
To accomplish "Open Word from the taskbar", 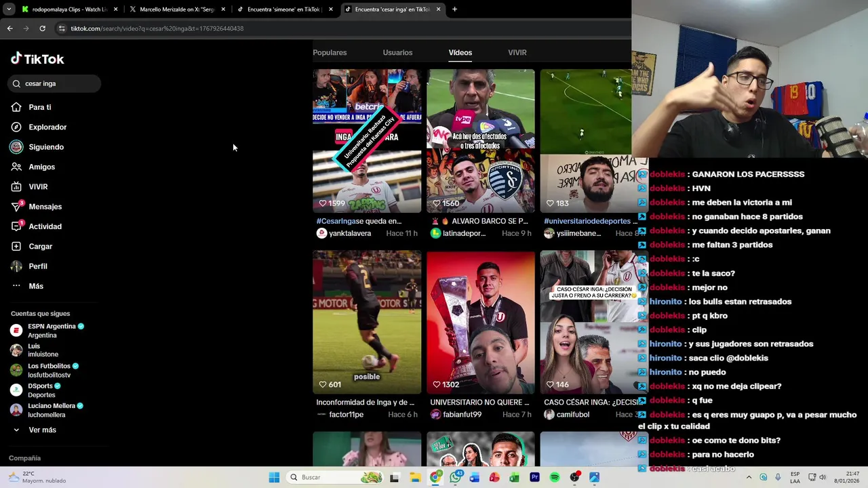I will [475, 477].
